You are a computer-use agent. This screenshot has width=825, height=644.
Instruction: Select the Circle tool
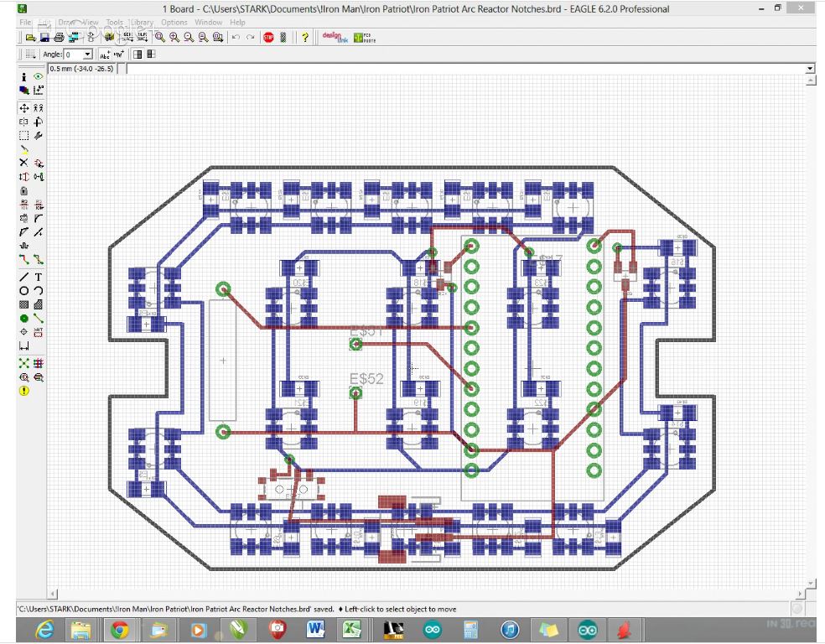point(23,290)
